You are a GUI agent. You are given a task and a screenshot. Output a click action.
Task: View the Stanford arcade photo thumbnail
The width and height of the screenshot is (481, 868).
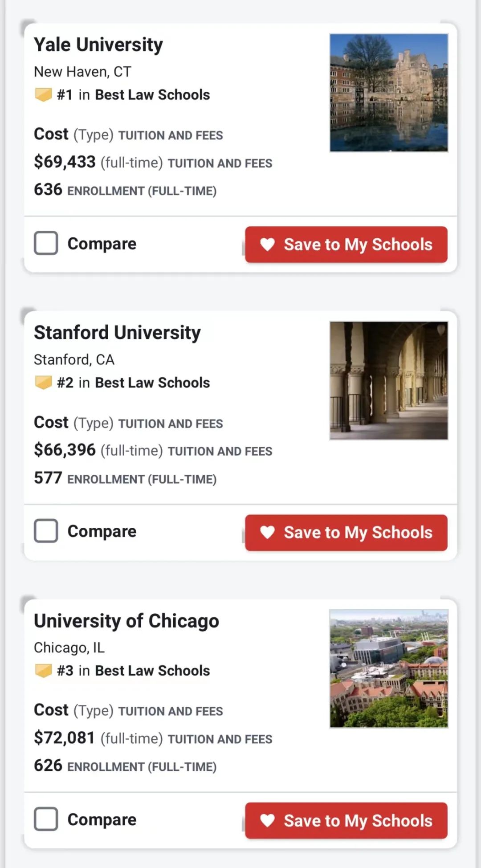click(x=389, y=381)
